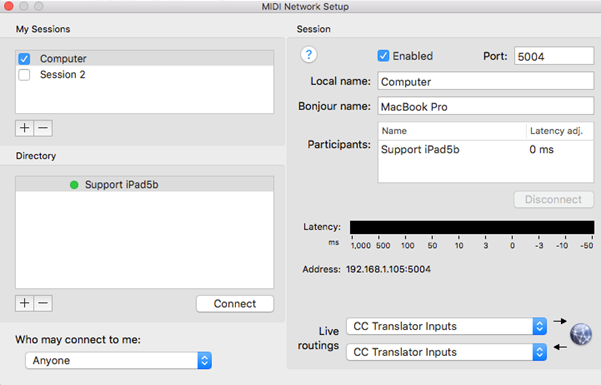Remove directory entry with minus button
The image size is (601, 385).
click(43, 303)
